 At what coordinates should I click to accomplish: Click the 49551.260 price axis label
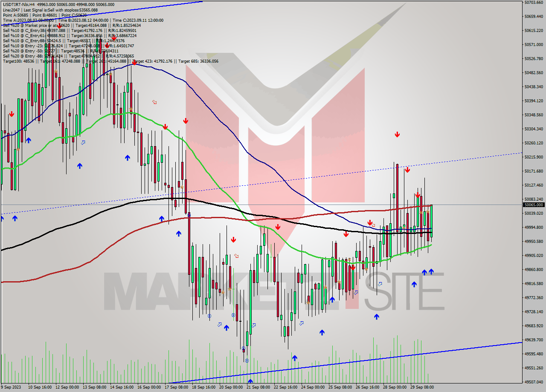[534, 368]
